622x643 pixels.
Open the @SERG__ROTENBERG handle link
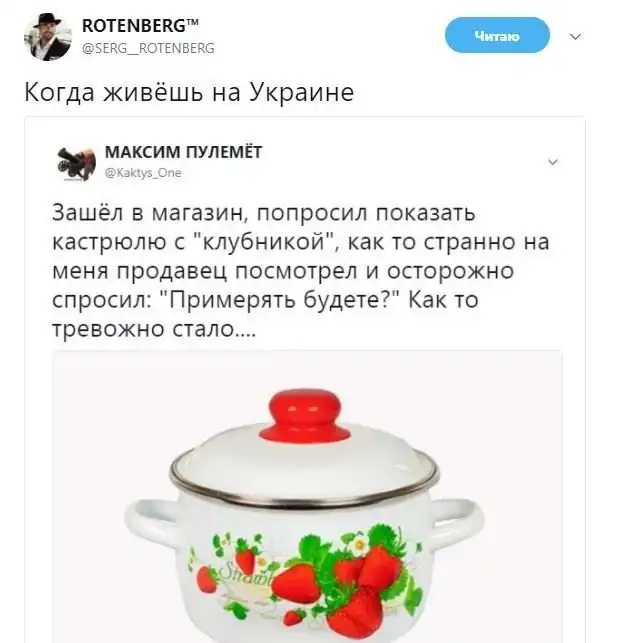coord(148,48)
